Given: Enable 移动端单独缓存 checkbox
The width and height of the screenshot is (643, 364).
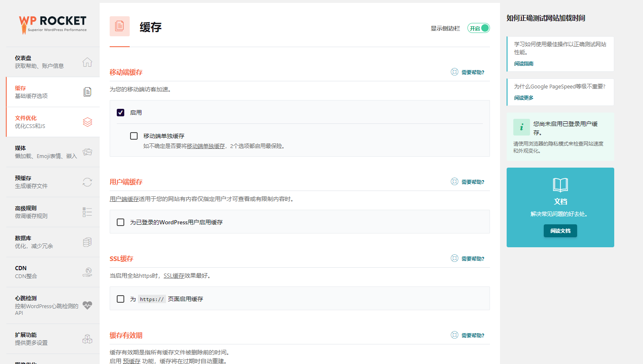Looking at the screenshot, I should point(134,136).
